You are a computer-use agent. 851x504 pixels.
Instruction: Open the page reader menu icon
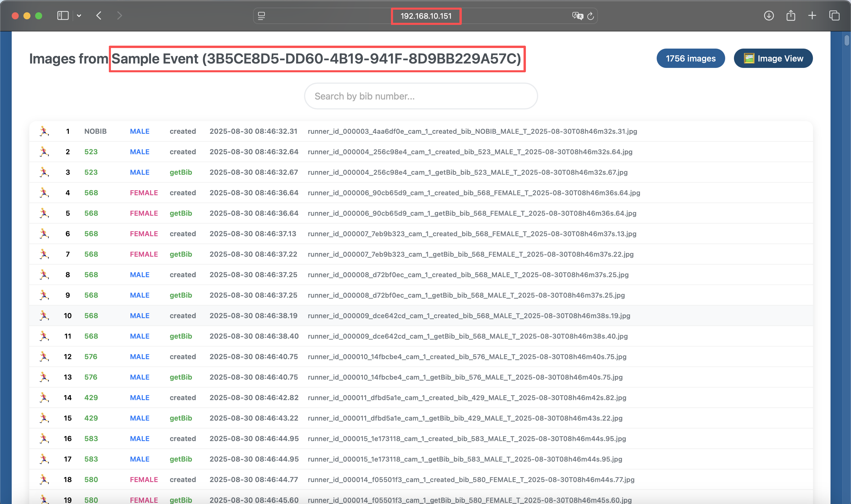pyautogui.click(x=261, y=16)
